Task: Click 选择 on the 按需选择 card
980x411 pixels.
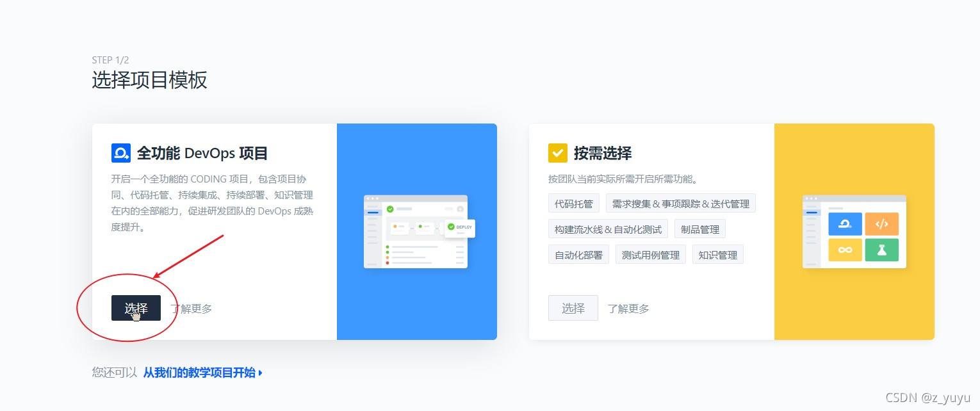Action: [x=573, y=308]
